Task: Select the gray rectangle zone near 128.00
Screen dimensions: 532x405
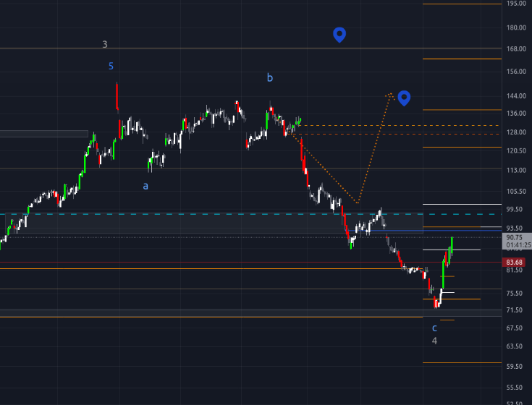Action: pos(43,134)
